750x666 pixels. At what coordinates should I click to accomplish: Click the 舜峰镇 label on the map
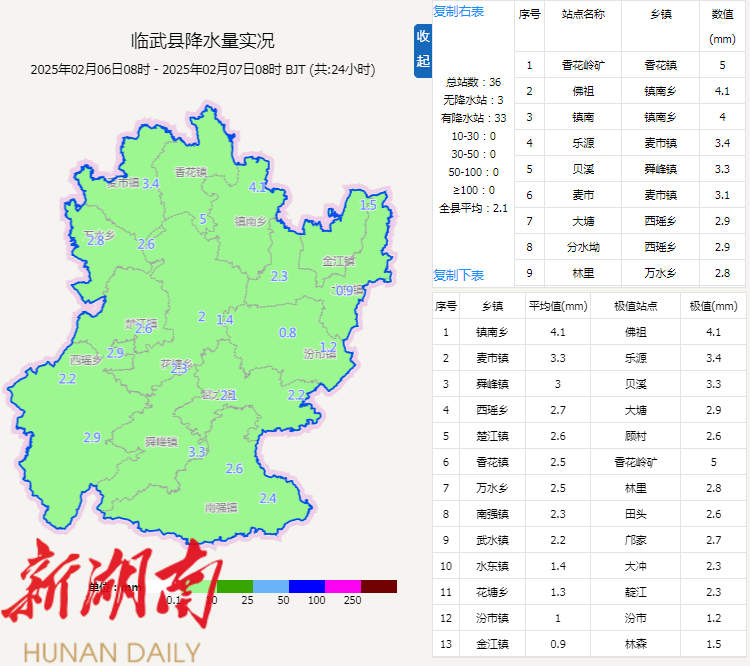coord(161,441)
